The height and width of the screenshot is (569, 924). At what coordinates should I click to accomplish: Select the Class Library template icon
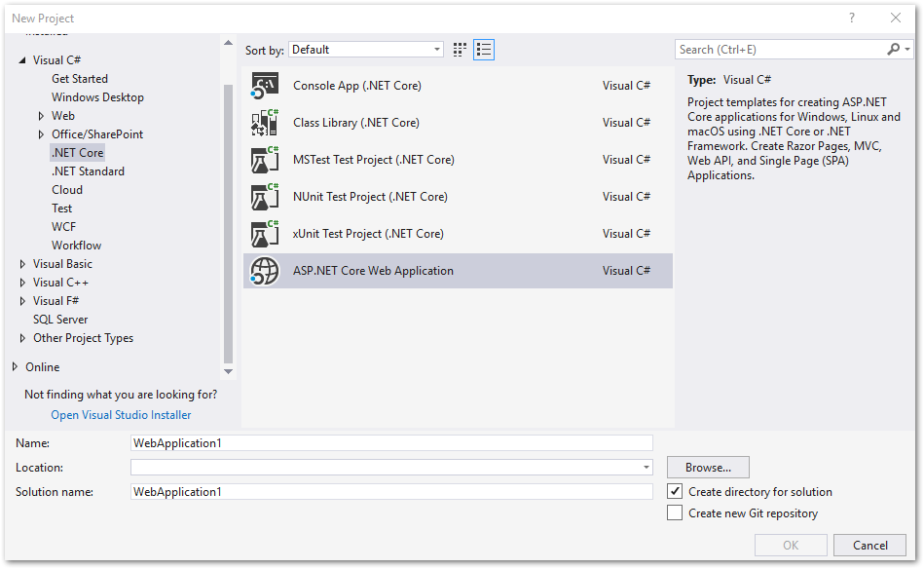click(265, 123)
